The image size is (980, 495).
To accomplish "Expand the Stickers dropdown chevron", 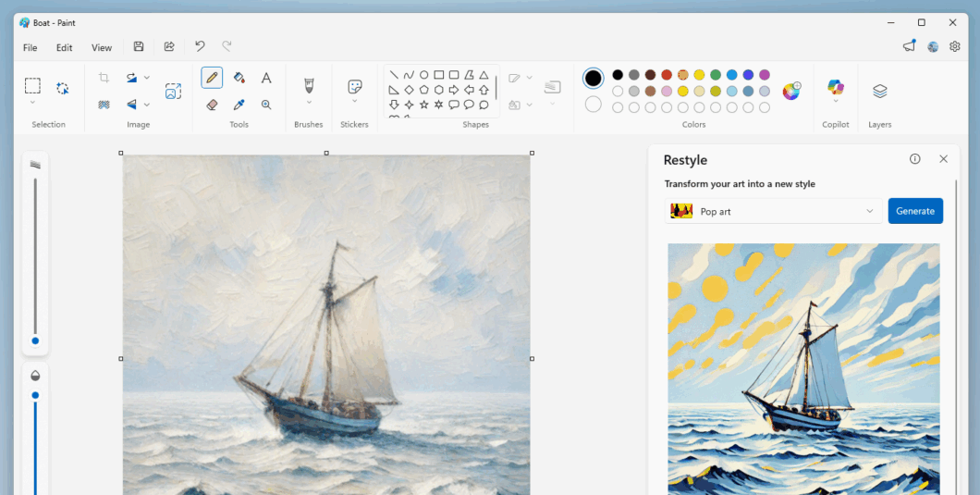I will 354,102.
